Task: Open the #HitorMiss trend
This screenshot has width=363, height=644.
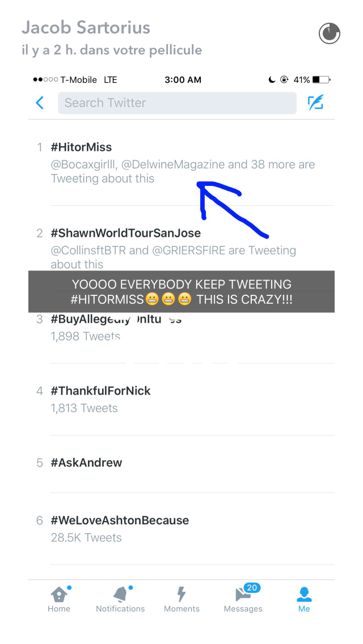Action: click(181, 163)
